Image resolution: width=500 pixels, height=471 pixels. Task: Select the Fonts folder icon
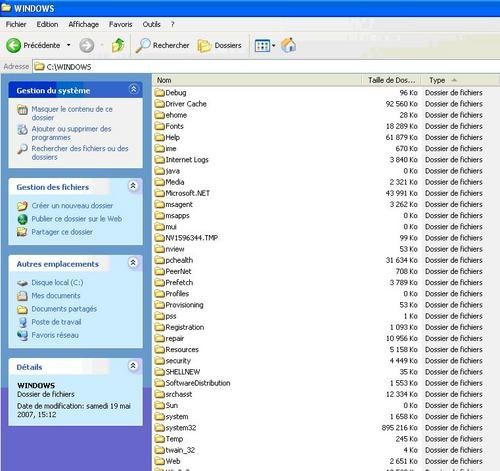pos(160,126)
